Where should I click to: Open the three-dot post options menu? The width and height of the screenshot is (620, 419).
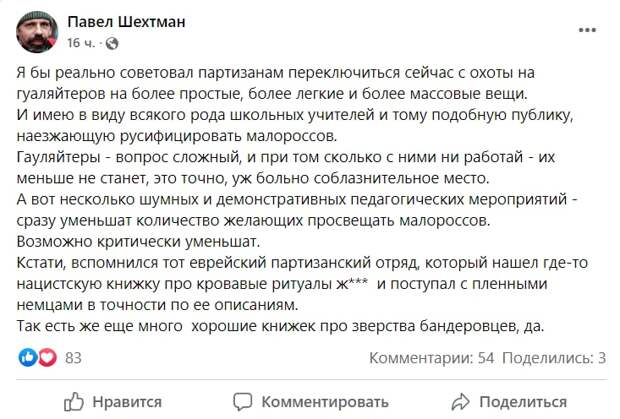[587, 30]
